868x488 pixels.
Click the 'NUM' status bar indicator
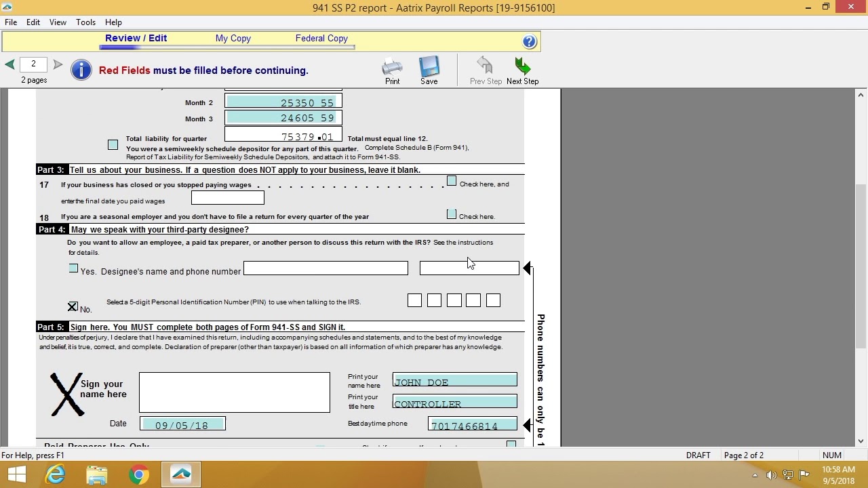[x=832, y=455]
